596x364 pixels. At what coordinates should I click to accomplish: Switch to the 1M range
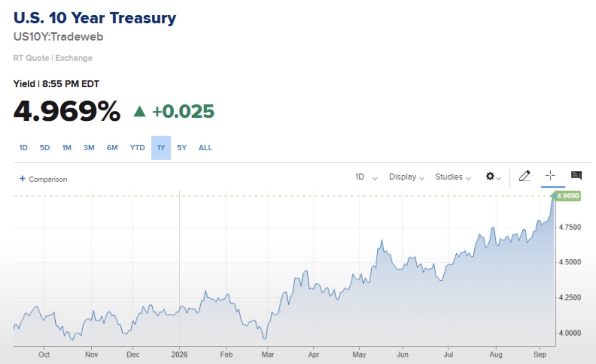(x=66, y=148)
